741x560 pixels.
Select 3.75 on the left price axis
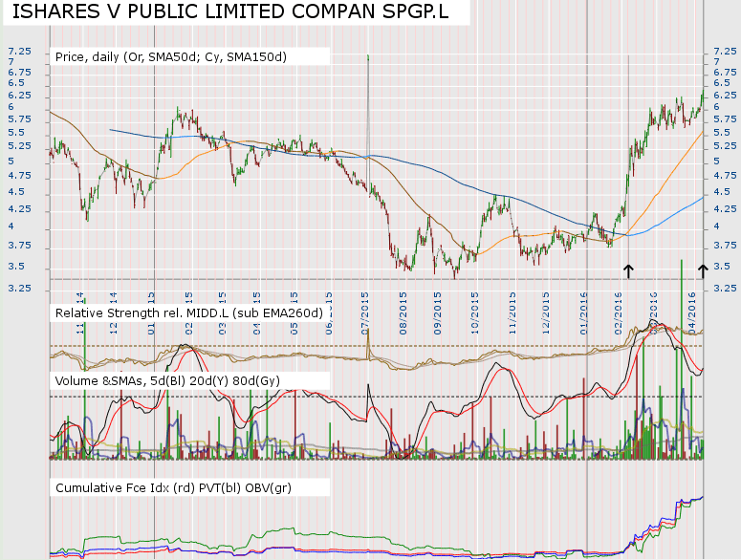point(19,246)
